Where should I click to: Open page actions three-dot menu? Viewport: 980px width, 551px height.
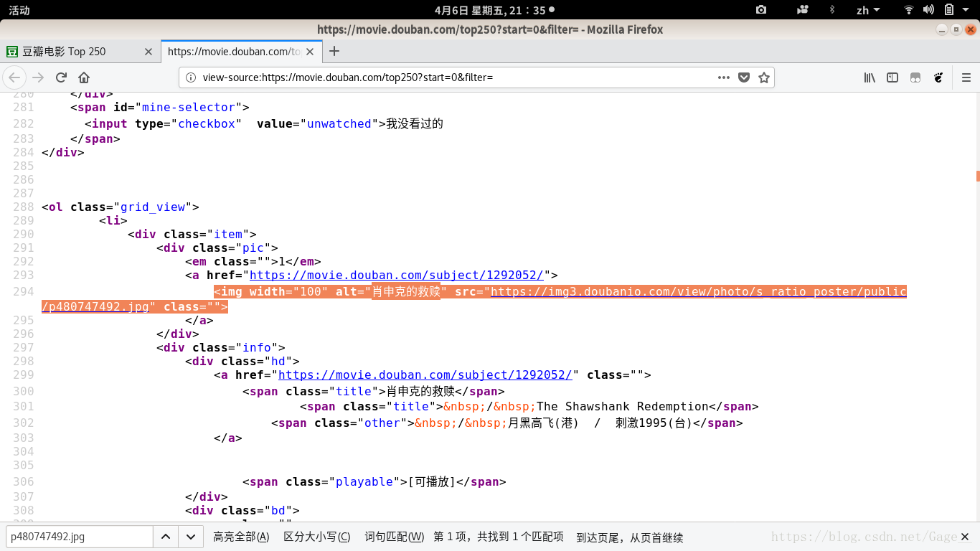[724, 77]
